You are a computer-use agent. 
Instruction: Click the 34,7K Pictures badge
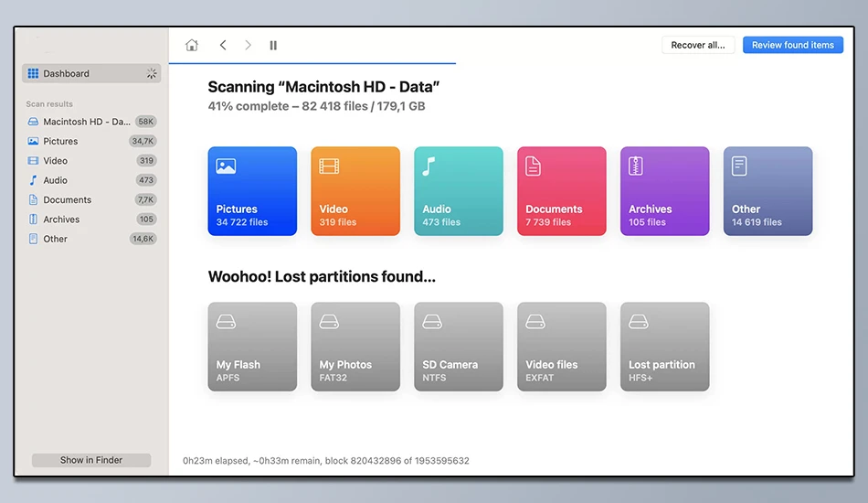[143, 141]
